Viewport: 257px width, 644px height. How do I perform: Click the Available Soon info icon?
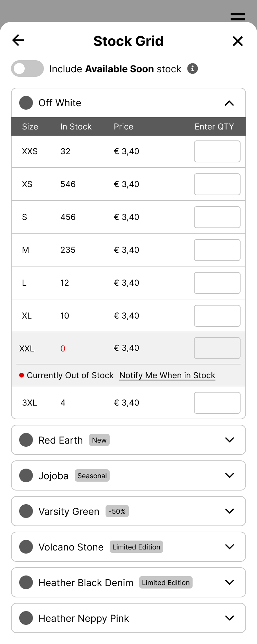[193, 69]
